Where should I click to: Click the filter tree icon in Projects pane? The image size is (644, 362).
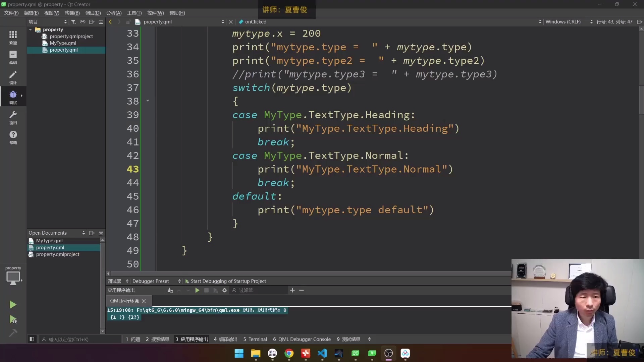point(73,22)
